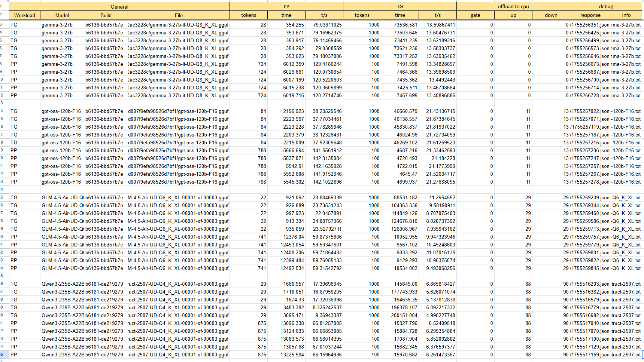
Task: Select cell with PP time 3483.382
Action: [286, 307]
